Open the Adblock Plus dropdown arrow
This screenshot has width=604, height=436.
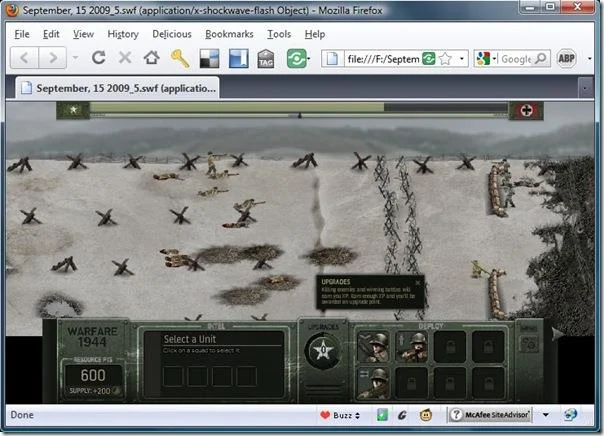589,59
